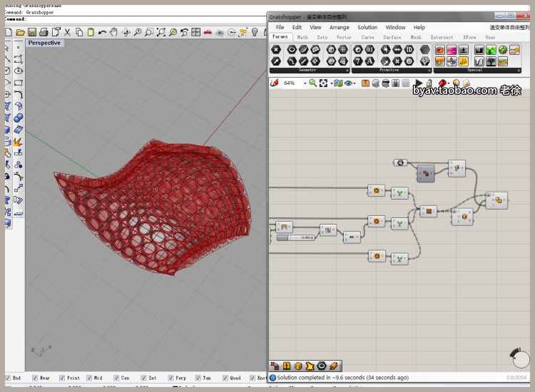The image size is (535, 392).
Task: Click the light bulb icon in Rhino toolbar
Action: pyautogui.click(x=255, y=32)
